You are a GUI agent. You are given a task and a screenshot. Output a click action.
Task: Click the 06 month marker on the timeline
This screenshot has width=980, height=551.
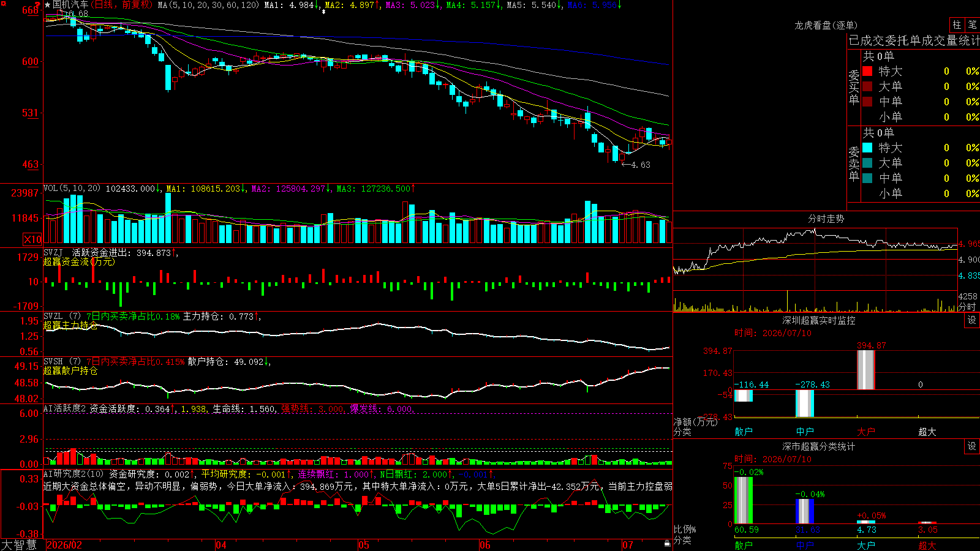pyautogui.click(x=485, y=545)
